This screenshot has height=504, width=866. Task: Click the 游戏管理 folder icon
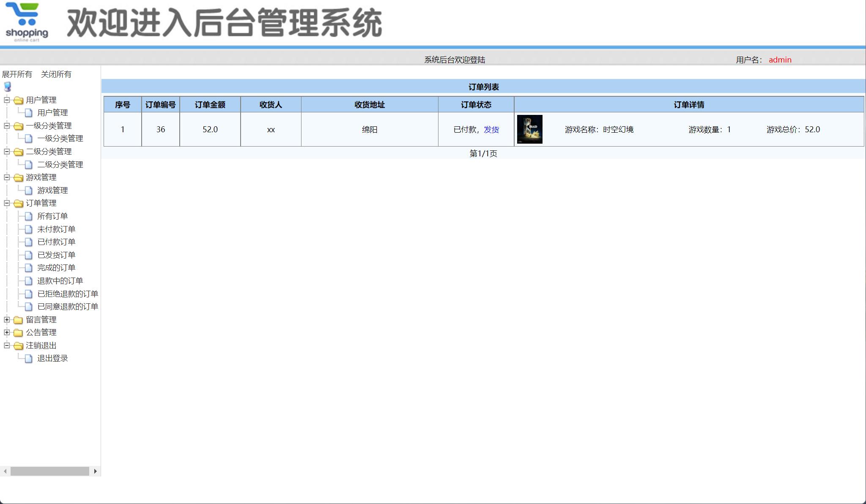click(18, 177)
